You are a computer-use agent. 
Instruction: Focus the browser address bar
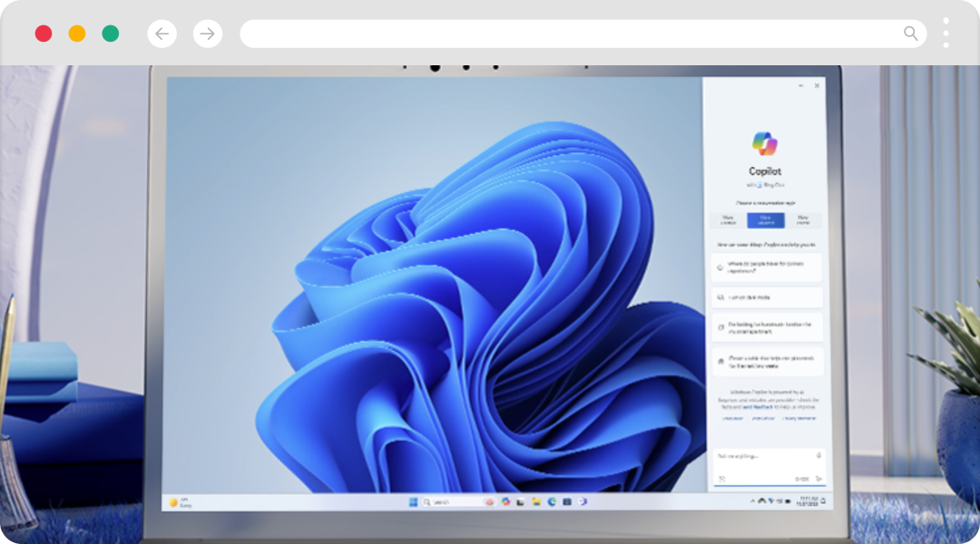[583, 34]
